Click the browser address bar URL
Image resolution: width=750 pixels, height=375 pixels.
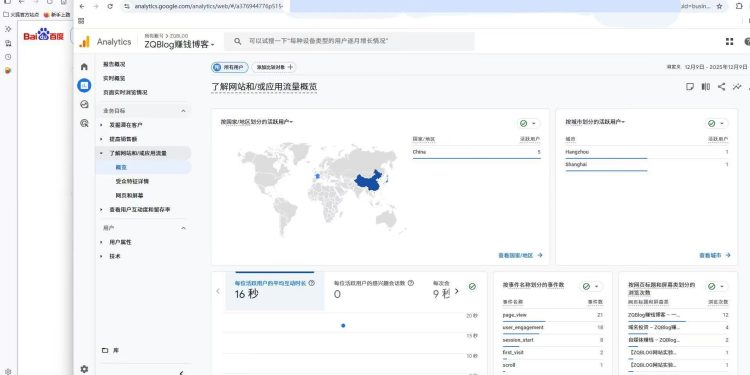point(209,6)
